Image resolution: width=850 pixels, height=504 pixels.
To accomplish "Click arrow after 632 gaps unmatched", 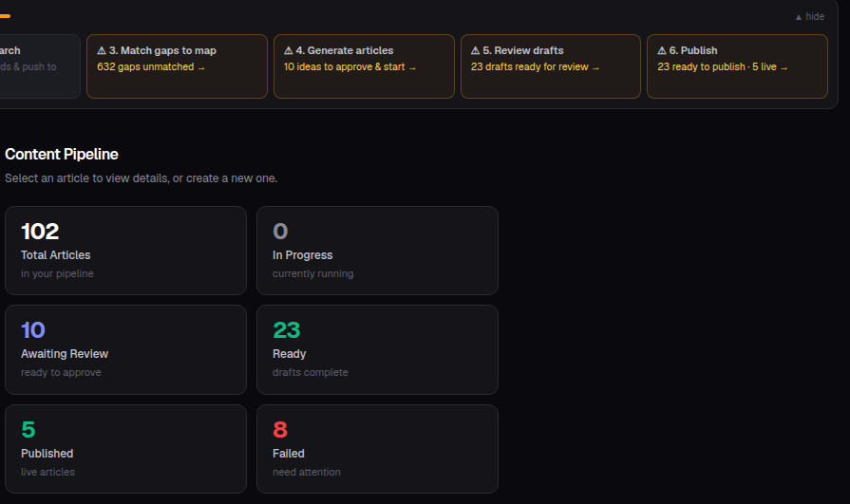I will [x=201, y=67].
